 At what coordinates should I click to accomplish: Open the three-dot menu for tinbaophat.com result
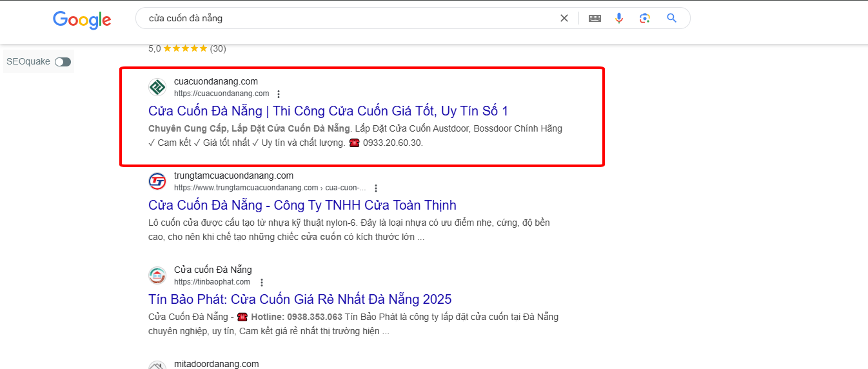coord(262,283)
